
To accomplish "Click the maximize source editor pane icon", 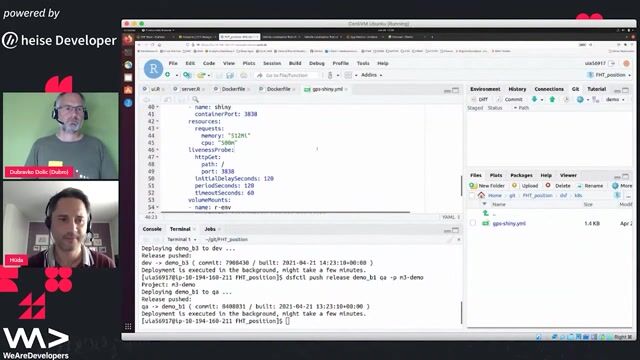I will (456, 90).
